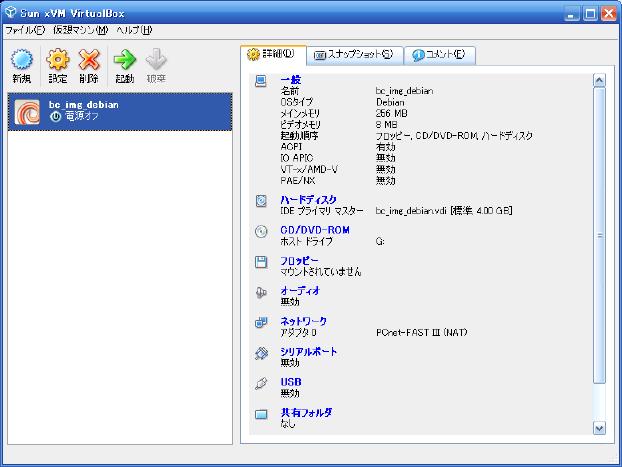Viewport: 622px width, 467px height.
Task: Click the ビデオメモリ label
Action: click(300, 125)
